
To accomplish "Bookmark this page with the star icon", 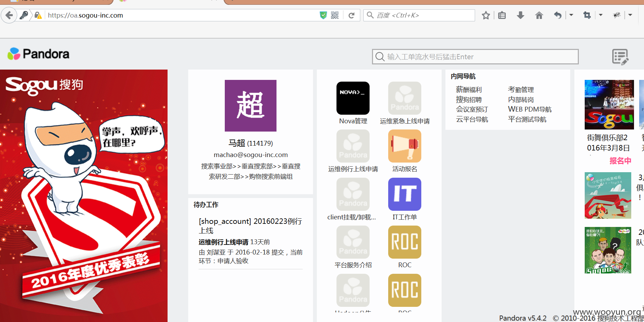I will 486,15.
